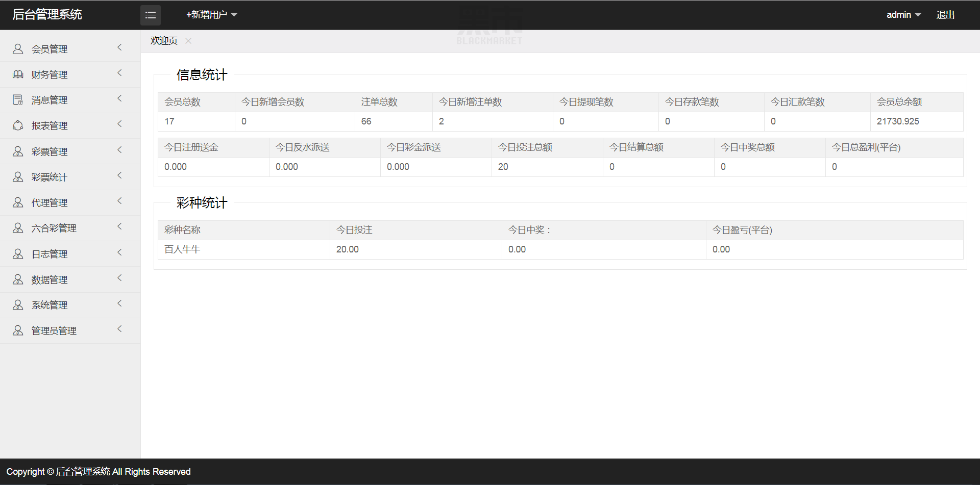Click the 财务管理 book icon
The image size is (980, 485).
pos(18,74)
